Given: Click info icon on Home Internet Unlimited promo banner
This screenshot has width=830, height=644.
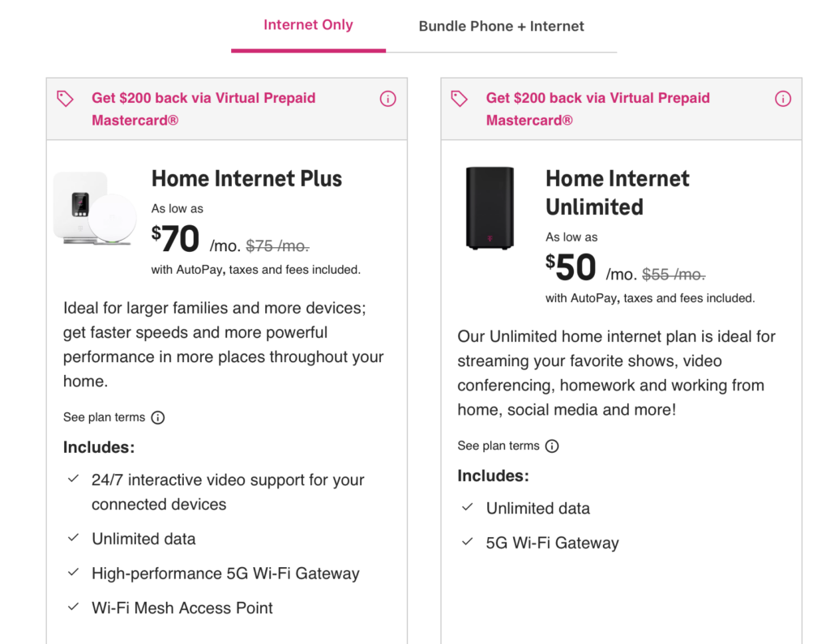Looking at the screenshot, I should tap(783, 99).
